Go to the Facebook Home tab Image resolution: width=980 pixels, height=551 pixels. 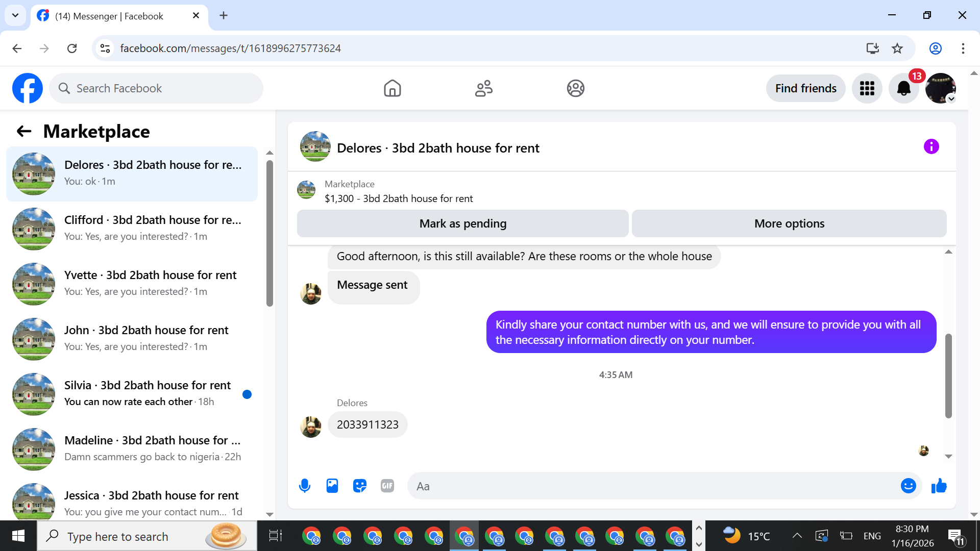coord(392,88)
